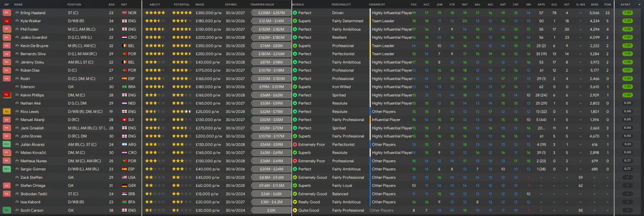This screenshot has width=644, height=216.
Task: Sort the squad by the EXPIRES column
Action: [x=231, y=4]
